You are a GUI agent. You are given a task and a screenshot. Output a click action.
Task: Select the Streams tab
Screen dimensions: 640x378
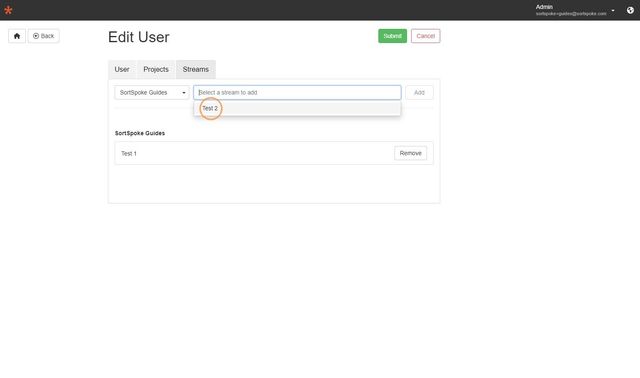coord(196,69)
